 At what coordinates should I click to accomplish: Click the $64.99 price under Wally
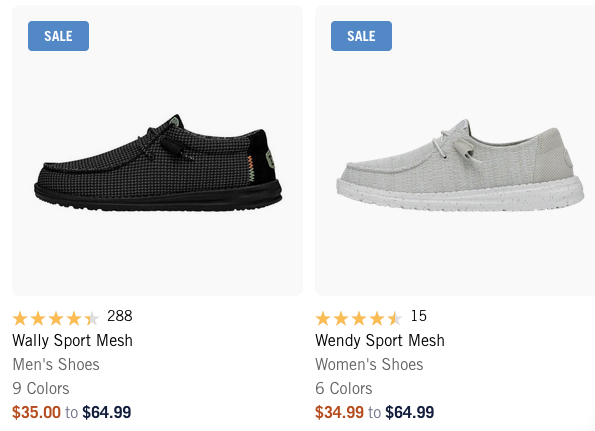click(107, 412)
